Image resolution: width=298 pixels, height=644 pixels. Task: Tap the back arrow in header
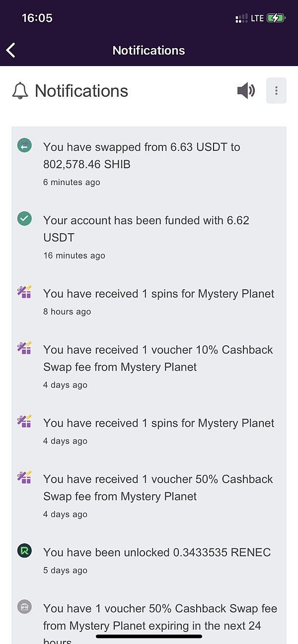coord(11,50)
